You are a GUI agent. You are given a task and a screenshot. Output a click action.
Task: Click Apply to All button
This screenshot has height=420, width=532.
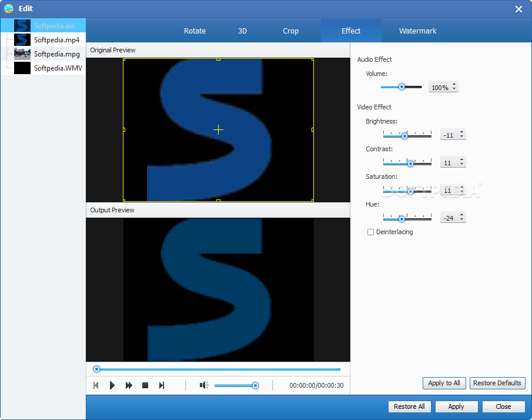coord(444,383)
